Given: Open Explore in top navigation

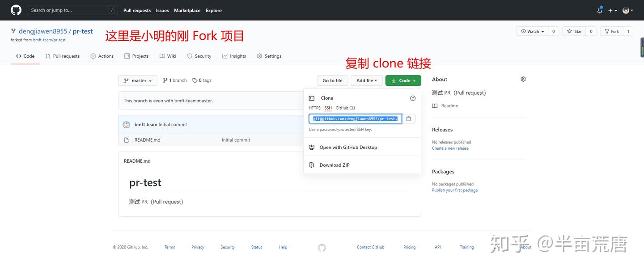Looking at the screenshot, I should pyautogui.click(x=214, y=10).
